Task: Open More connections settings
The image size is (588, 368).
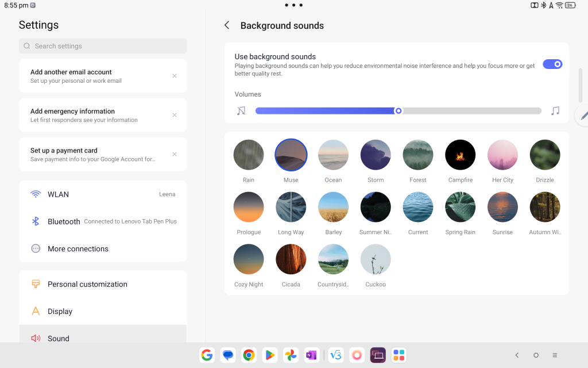Action: pos(103,248)
